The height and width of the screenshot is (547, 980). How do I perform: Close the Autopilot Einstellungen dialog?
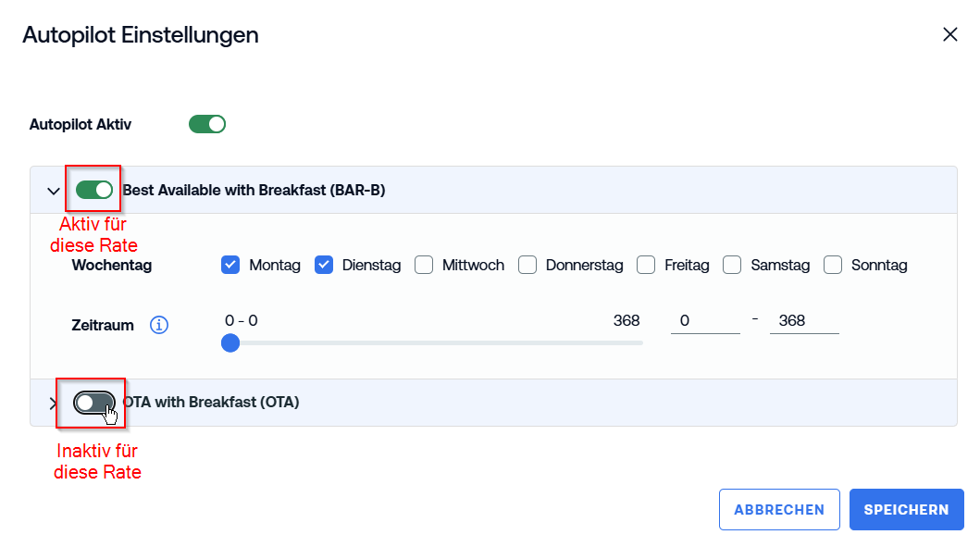[x=950, y=34]
